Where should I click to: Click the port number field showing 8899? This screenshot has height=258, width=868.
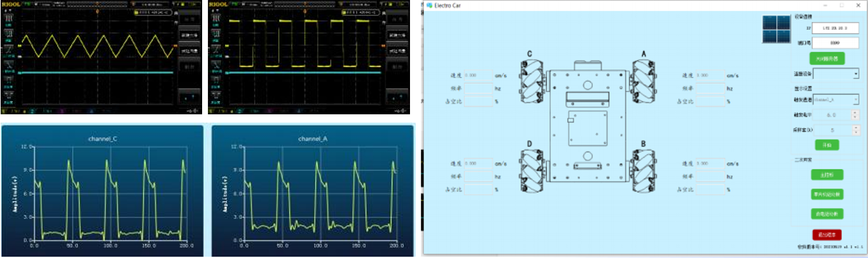click(835, 43)
